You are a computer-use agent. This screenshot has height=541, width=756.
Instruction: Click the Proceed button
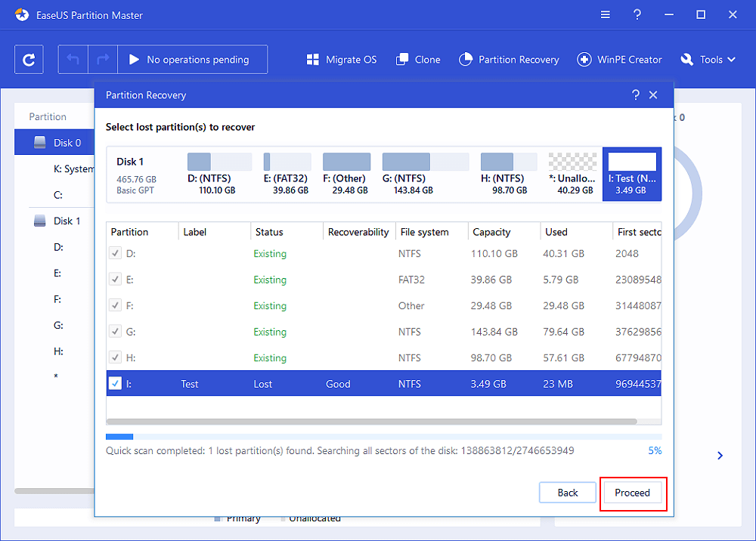[x=632, y=493]
